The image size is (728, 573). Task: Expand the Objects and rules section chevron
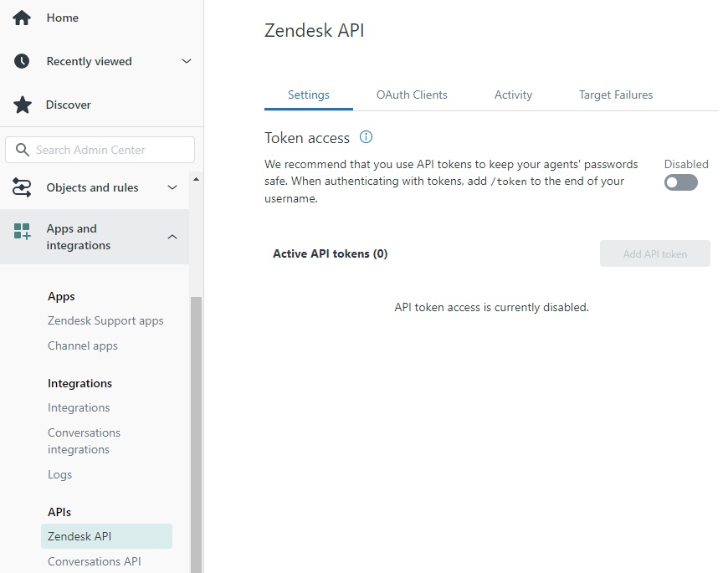(172, 187)
